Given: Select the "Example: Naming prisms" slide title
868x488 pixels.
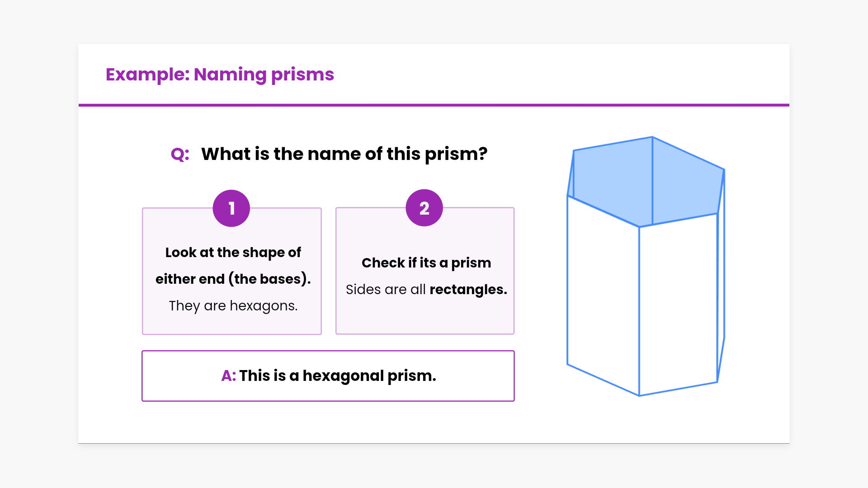Looking at the screenshot, I should click(220, 75).
